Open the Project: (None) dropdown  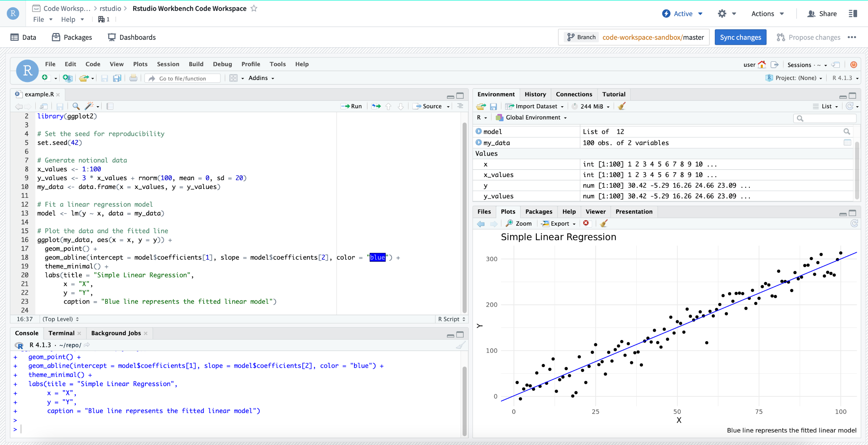click(x=794, y=78)
